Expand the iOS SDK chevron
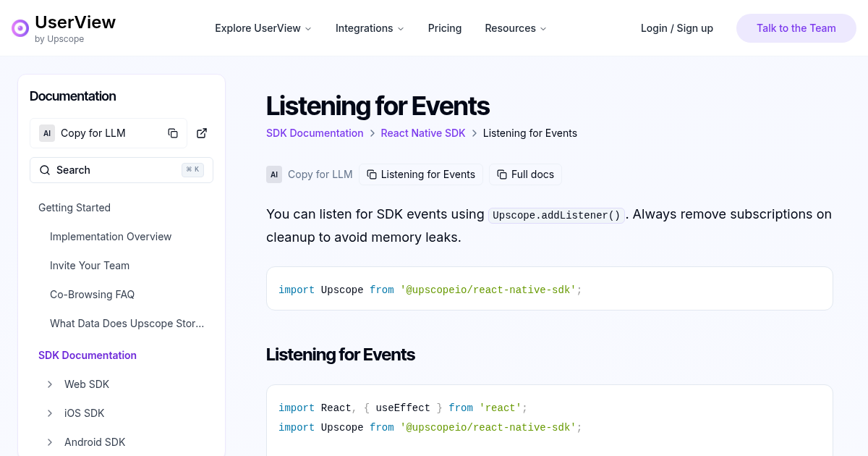 coord(50,413)
